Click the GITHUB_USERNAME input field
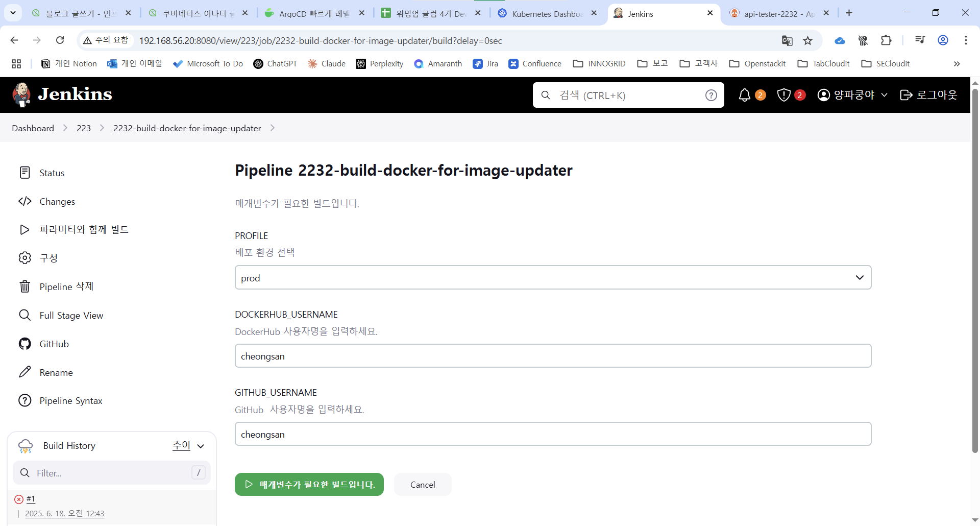Viewport: 980px width, 526px height. [553, 434]
